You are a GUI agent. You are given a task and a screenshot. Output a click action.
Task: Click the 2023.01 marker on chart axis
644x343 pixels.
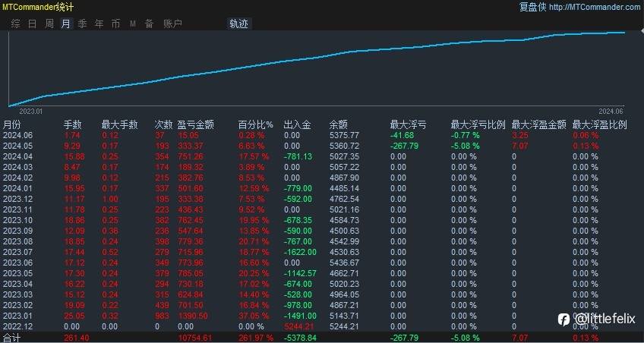click(31, 112)
